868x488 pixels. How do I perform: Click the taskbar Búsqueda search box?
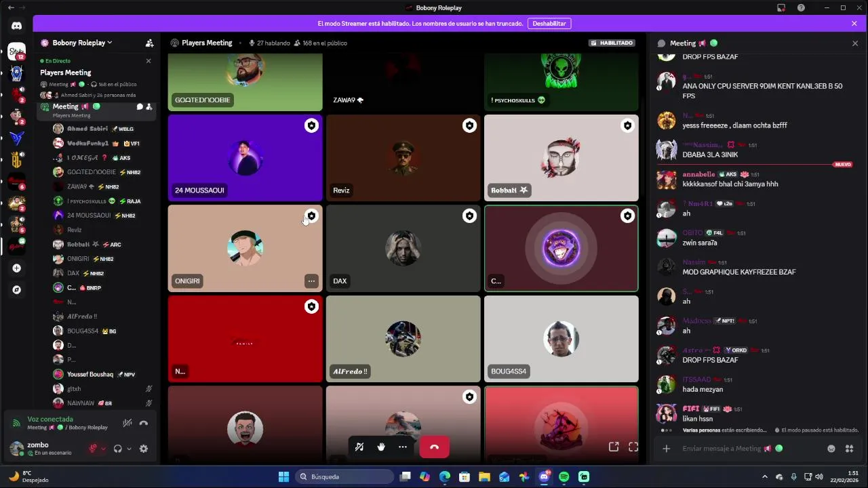point(344,477)
